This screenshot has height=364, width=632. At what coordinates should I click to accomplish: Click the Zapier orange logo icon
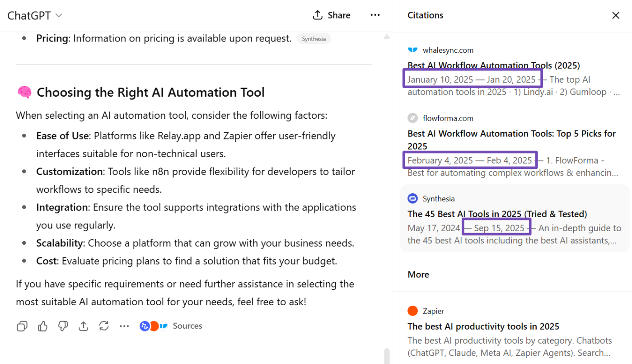(x=412, y=311)
